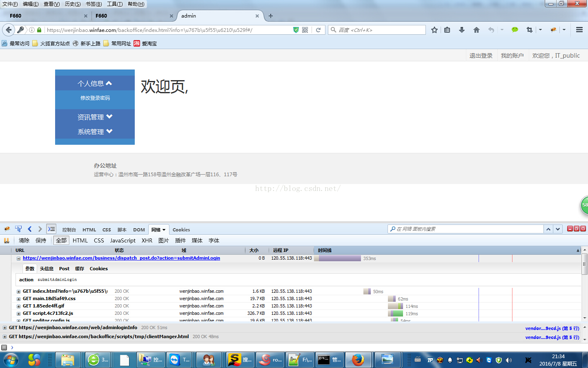Switch to the DOM Firebug tab
Image resolution: width=588 pixels, height=368 pixels.
point(139,230)
